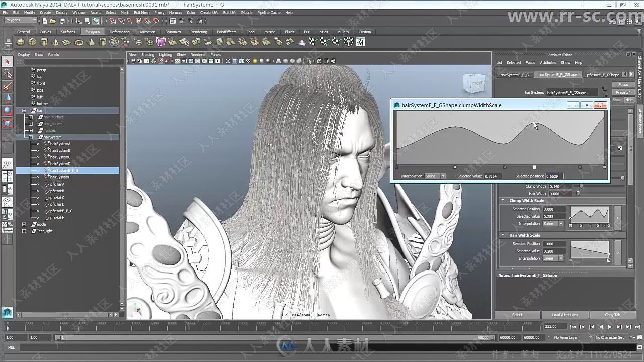Open viewport Shading menu
This screenshot has width=644, height=362.
pos(148,54)
